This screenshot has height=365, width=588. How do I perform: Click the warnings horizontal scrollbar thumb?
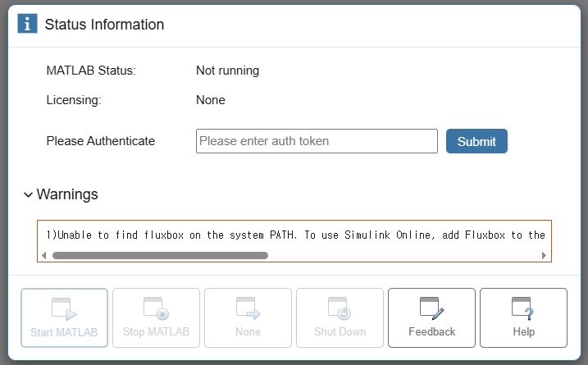[160, 255]
